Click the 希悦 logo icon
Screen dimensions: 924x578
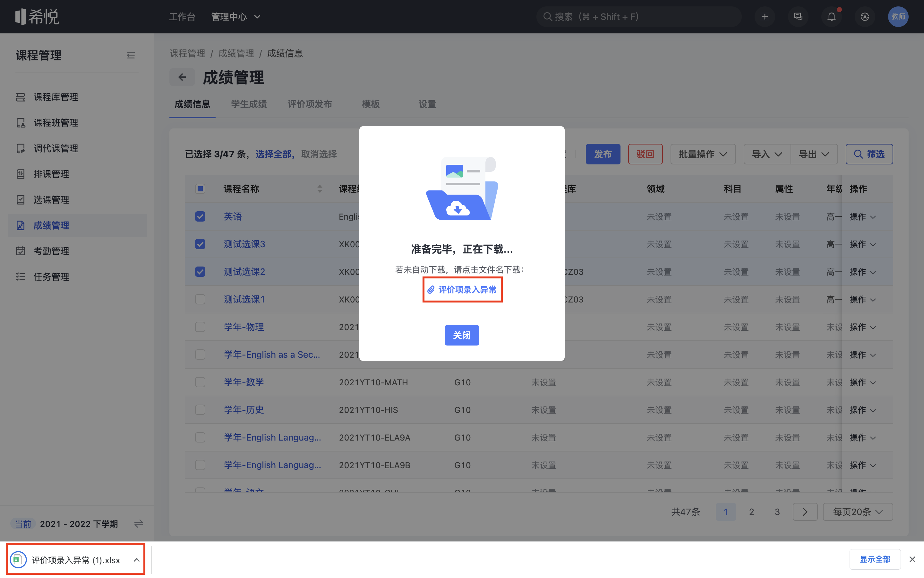pos(37,16)
